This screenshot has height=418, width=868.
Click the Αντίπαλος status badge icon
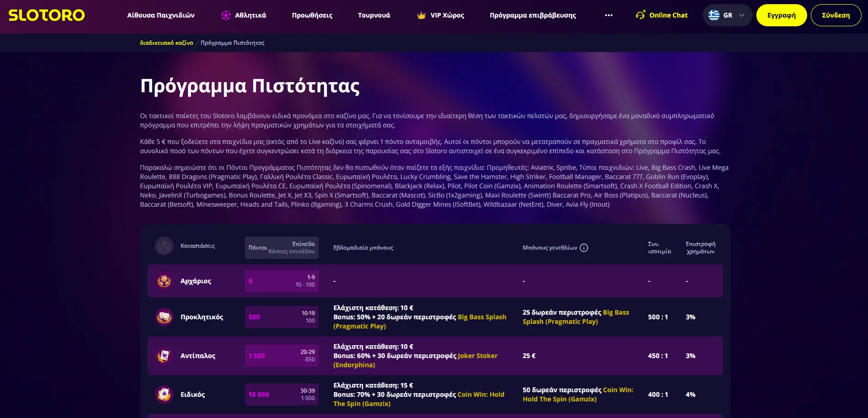164,356
